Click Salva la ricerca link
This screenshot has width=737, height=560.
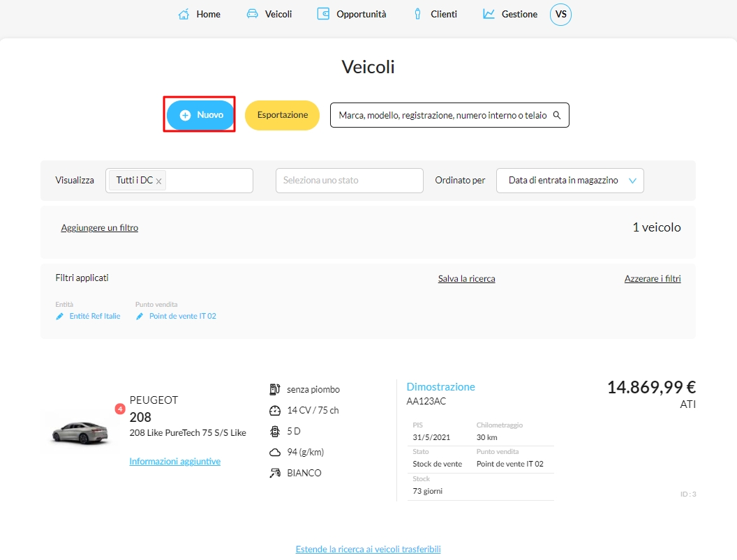click(467, 278)
